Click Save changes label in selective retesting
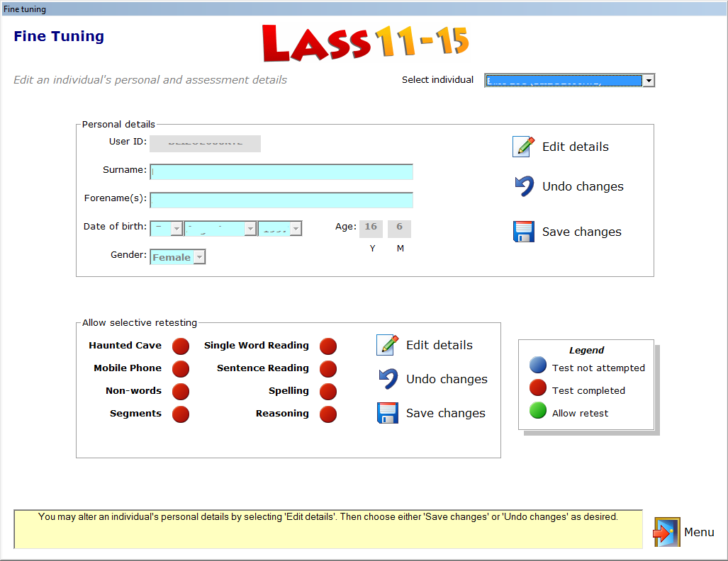This screenshot has width=728, height=561. tap(446, 414)
